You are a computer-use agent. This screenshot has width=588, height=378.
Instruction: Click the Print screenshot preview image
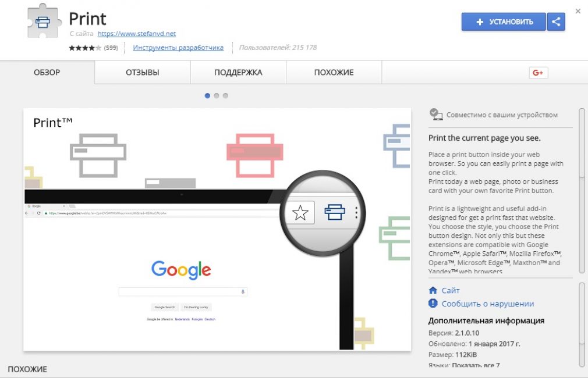click(x=217, y=230)
